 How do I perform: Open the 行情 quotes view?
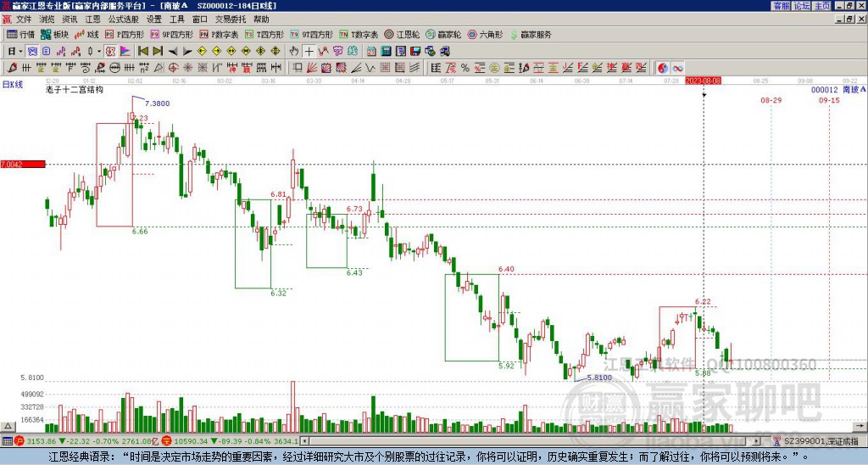pos(21,34)
